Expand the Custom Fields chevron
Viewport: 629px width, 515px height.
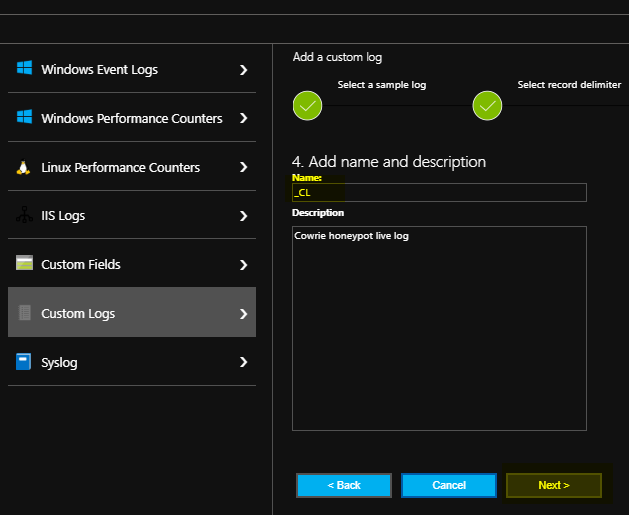tap(243, 264)
